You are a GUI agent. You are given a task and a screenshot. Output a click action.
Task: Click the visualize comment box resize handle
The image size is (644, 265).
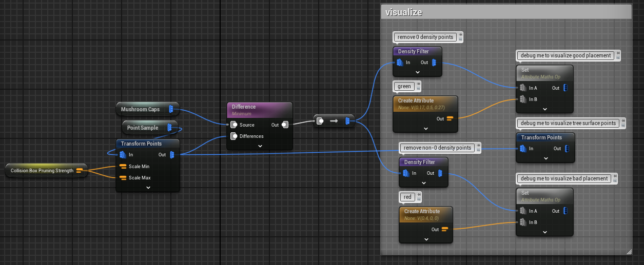tap(629, 252)
